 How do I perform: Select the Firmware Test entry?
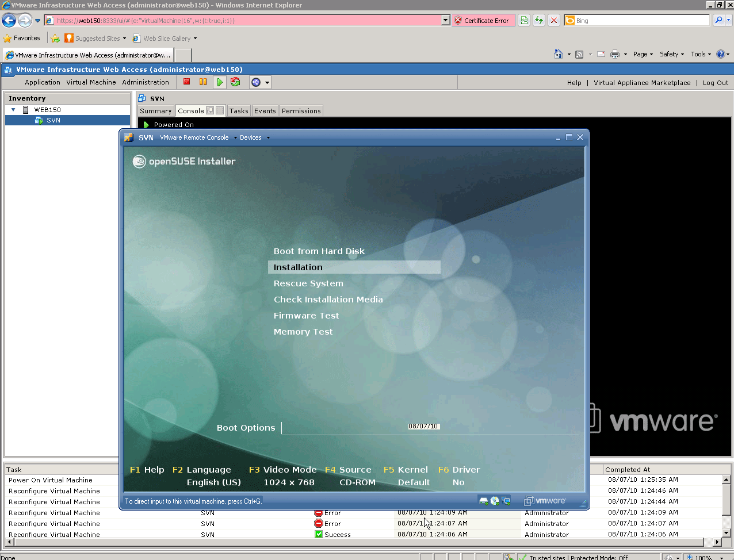pos(307,316)
